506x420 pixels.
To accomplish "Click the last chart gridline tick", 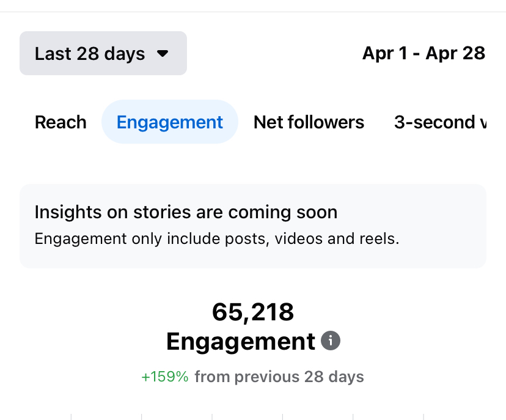I will (424, 417).
